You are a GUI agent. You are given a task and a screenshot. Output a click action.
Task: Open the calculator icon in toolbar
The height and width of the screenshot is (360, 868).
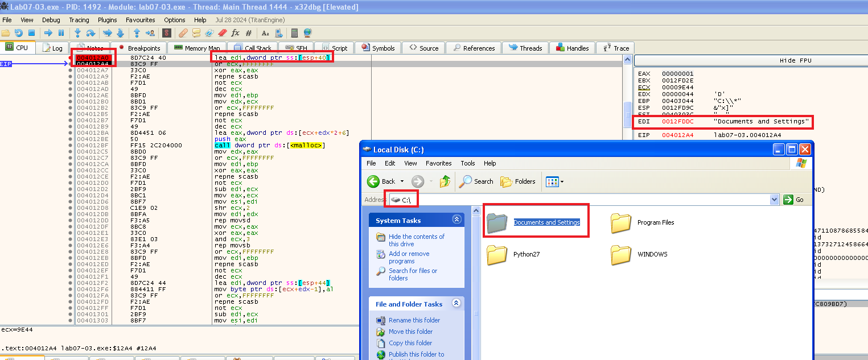pyautogui.click(x=294, y=33)
